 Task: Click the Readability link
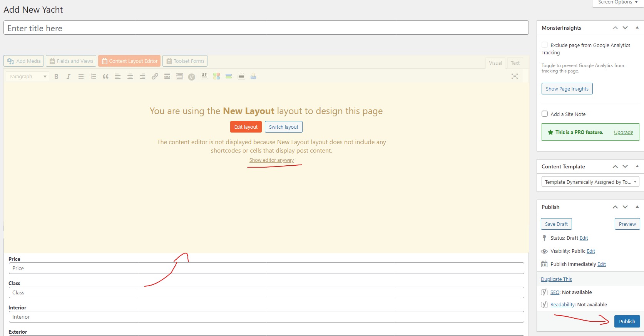(x=562, y=304)
